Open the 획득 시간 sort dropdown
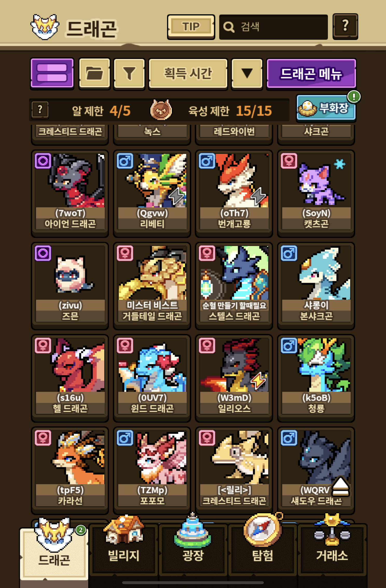 [x=188, y=73]
